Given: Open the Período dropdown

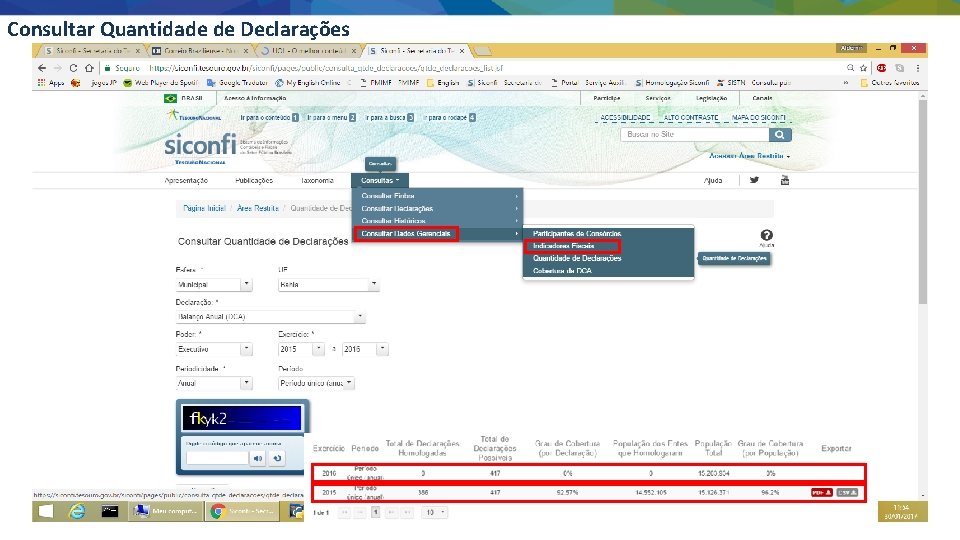Looking at the screenshot, I should coord(317,383).
